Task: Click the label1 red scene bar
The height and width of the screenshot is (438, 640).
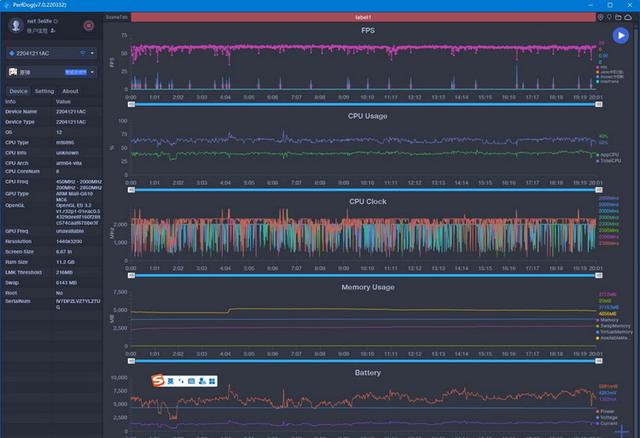Action: click(x=362, y=18)
